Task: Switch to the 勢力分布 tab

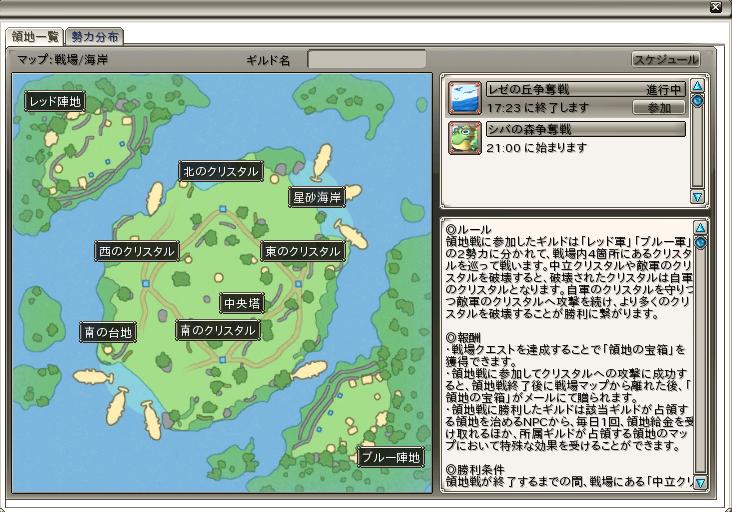Action: click(x=95, y=37)
